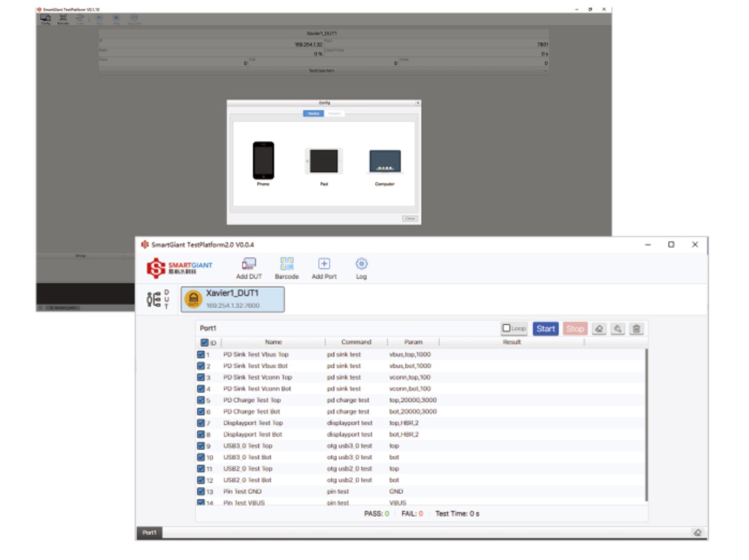749x560 pixels.
Task: Click the SmartGiant logo
Action: (x=180, y=268)
